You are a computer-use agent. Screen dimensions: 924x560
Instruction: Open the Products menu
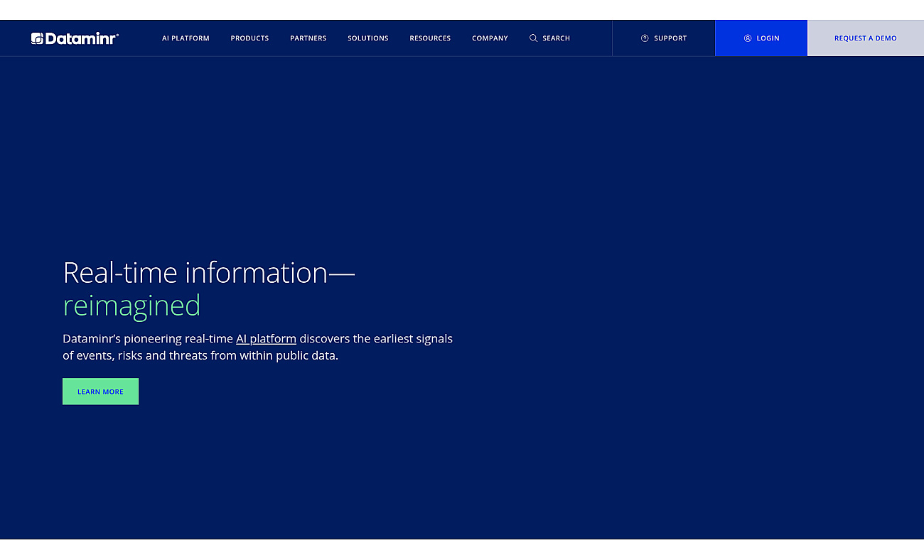tap(249, 38)
